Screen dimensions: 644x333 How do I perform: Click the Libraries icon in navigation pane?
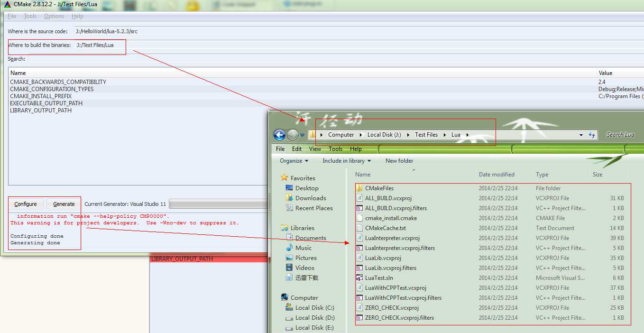coord(285,228)
